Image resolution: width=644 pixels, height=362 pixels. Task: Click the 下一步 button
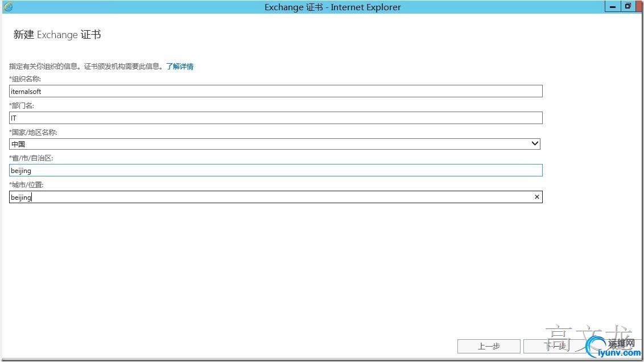click(555, 347)
